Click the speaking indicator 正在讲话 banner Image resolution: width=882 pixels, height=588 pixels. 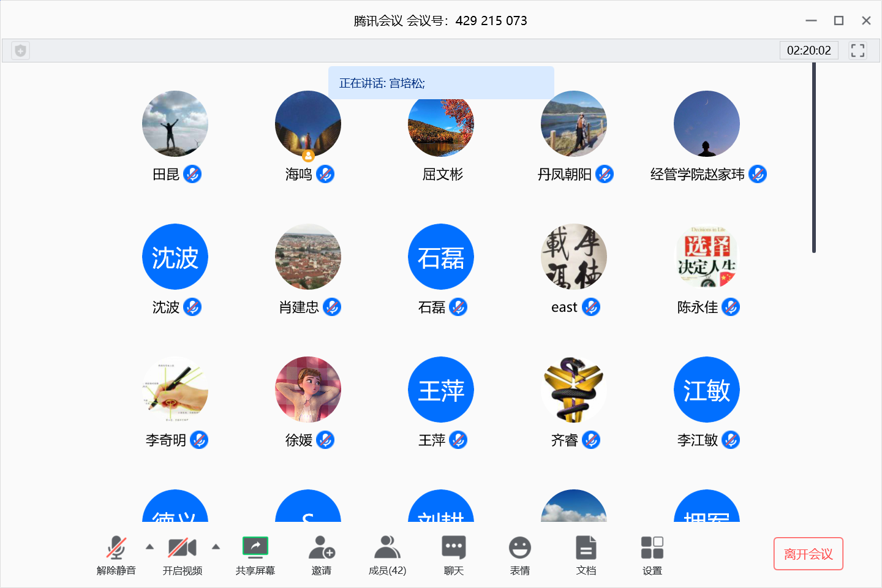(441, 83)
